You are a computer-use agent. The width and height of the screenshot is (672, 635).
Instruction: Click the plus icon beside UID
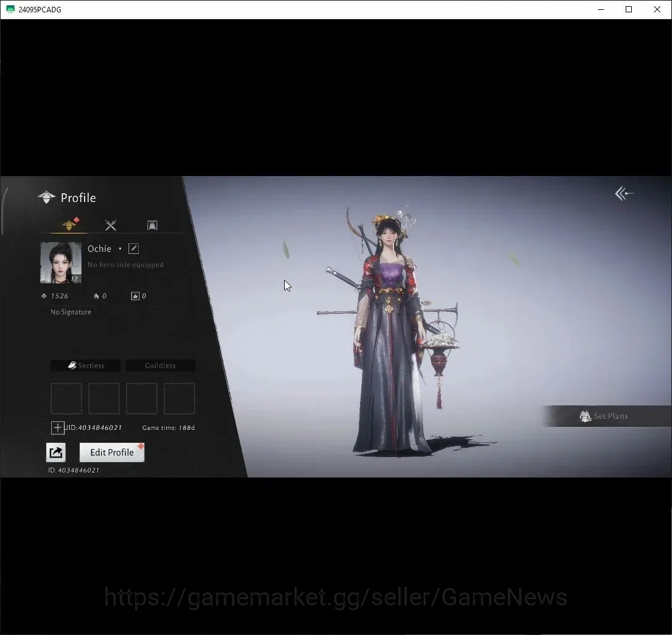point(57,427)
